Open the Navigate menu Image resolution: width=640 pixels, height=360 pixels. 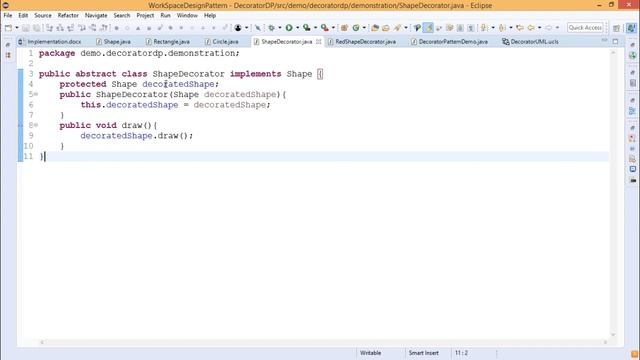[x=96, y=15]
